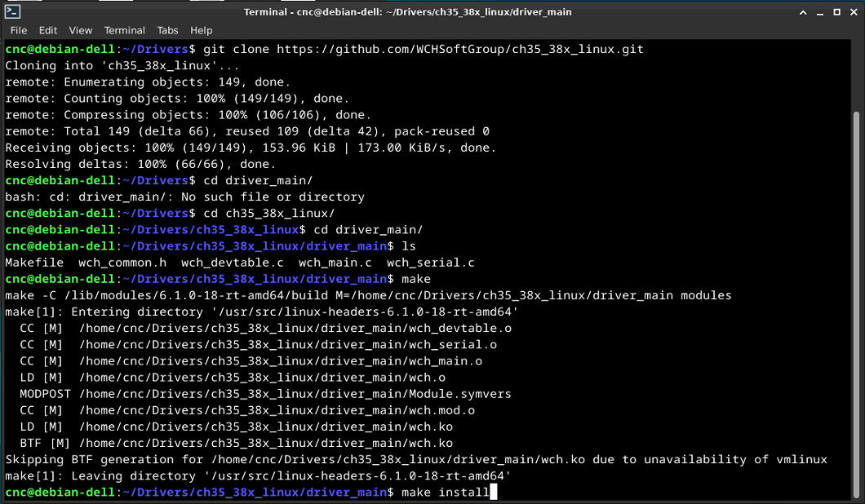The width and height of the screenshot is (865, 504).
Task: Click the github.com clone URL text
Action: point(460,49)
